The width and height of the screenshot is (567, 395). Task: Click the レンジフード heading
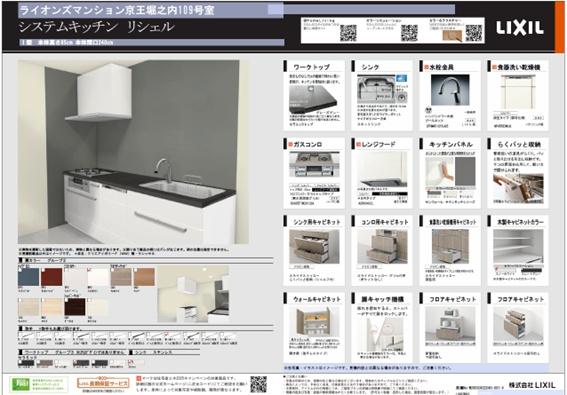(x=379, y=144)
